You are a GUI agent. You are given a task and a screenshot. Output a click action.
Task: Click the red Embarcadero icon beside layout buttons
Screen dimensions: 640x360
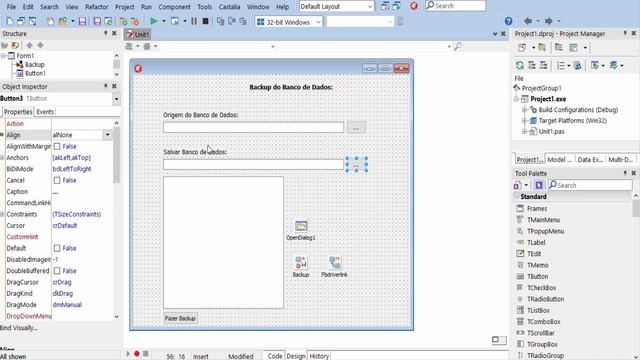[x=414, y=6]
